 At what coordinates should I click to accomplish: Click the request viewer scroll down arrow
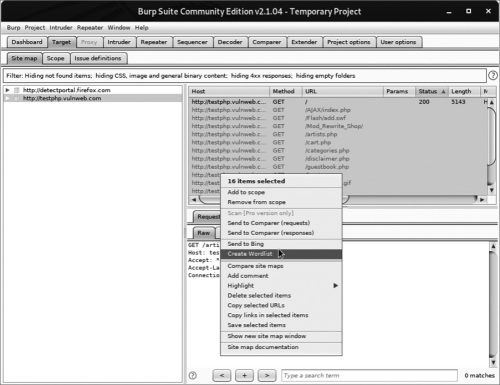pos(493,362)
